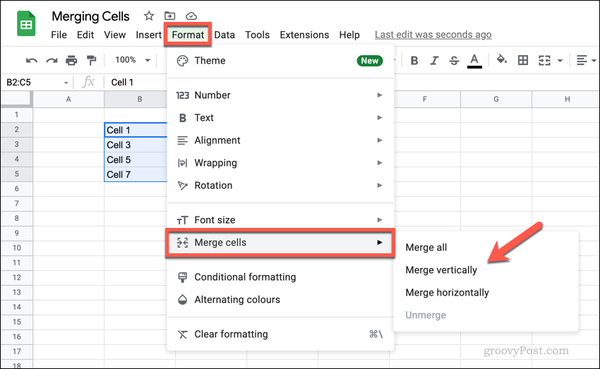Star the Merging Cells document
The image size is (600, 369).
pos(149,16)
